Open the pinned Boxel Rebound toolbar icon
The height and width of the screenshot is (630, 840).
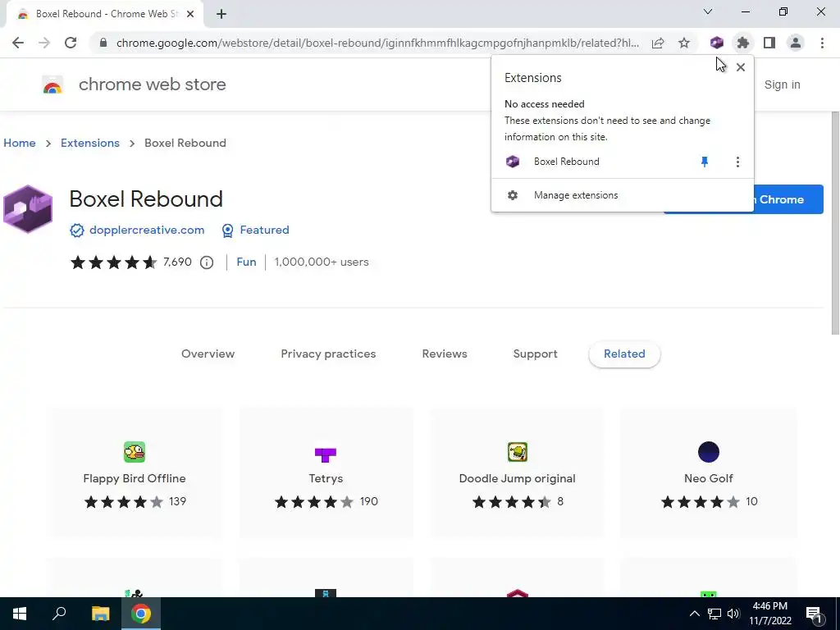click(717, 43)
